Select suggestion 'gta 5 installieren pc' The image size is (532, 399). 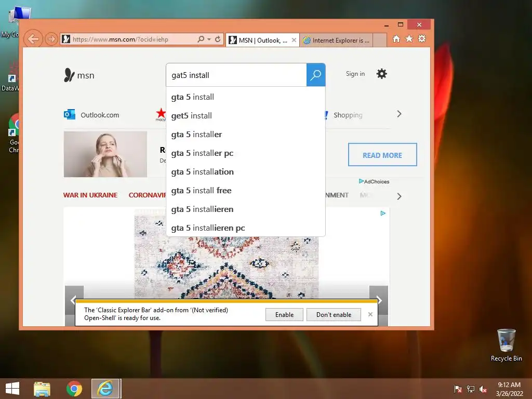(246, 228)
